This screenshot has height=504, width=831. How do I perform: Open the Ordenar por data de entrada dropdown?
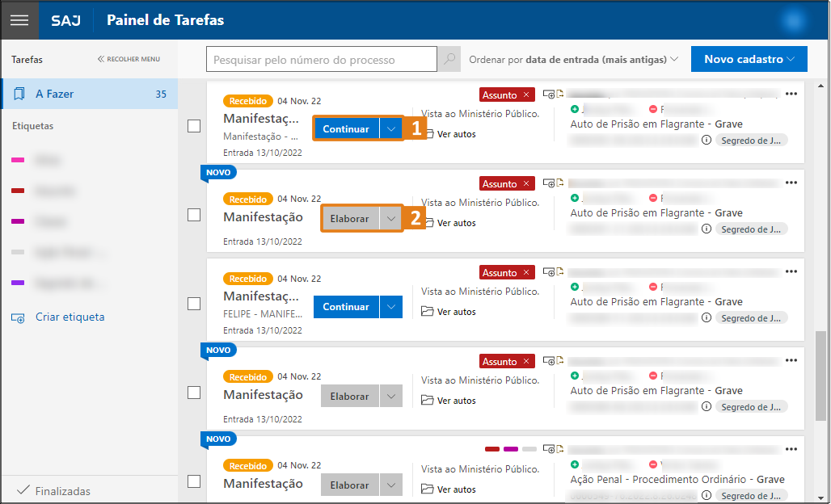[x=574, y=60]
